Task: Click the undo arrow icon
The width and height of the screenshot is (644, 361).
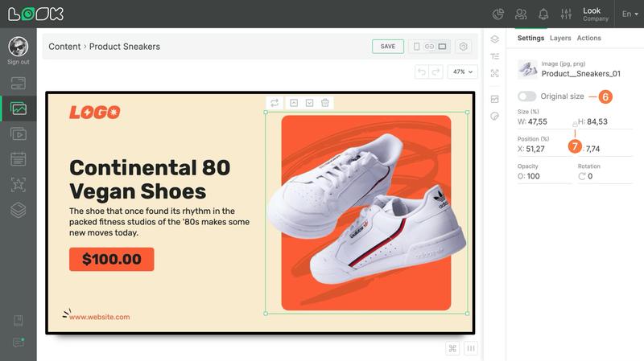Action: [x=421, y=72]
